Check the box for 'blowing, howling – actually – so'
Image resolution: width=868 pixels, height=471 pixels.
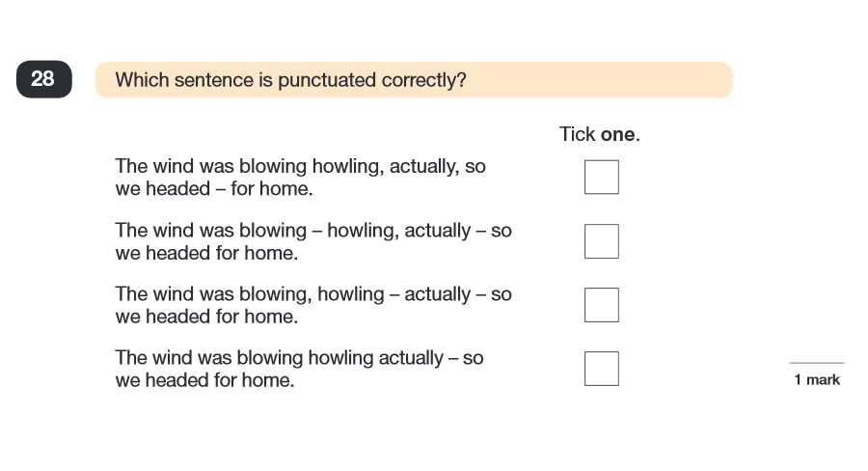click(601, 305)
